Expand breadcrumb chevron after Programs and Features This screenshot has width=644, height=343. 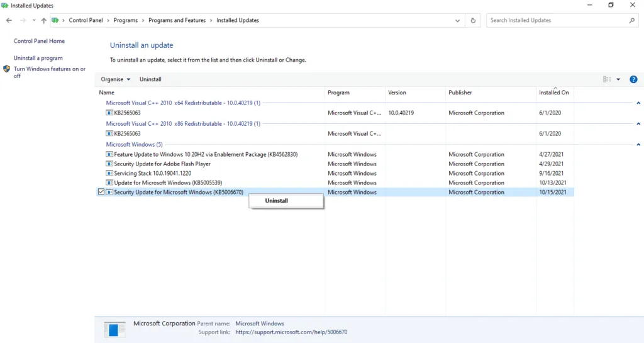211,21
